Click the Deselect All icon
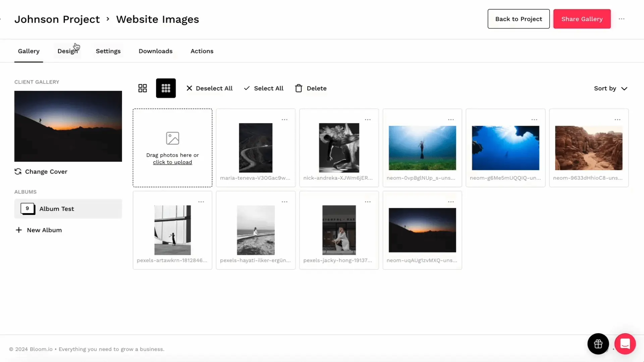 pos(189,88)
